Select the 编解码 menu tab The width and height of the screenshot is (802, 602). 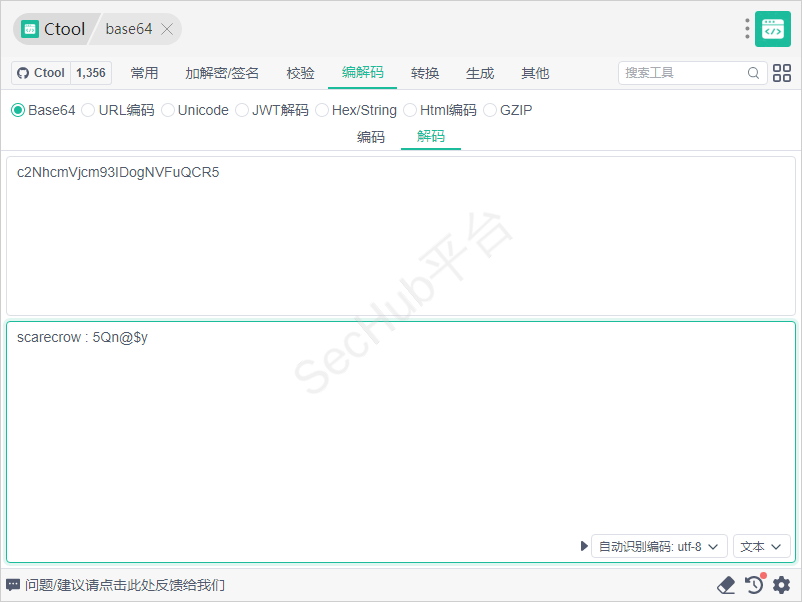pos(363,73)
